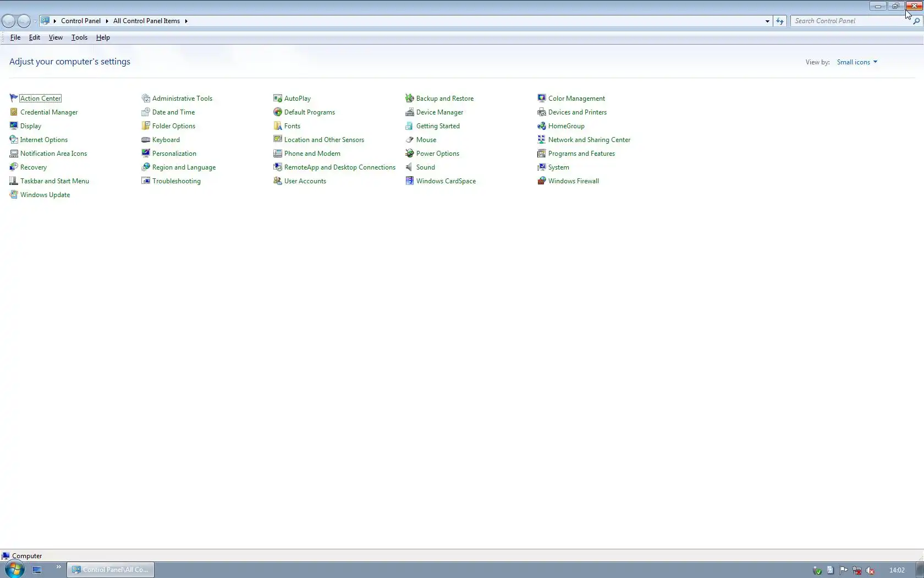Viewport: 924px width, 578px height.
Task: Click the Windows Update icon
Action: tap(14, 194)
